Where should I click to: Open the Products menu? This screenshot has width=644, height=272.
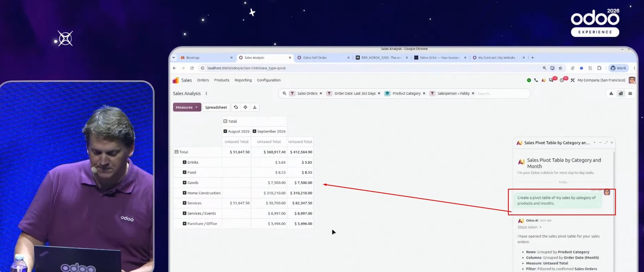pos(222,80)
